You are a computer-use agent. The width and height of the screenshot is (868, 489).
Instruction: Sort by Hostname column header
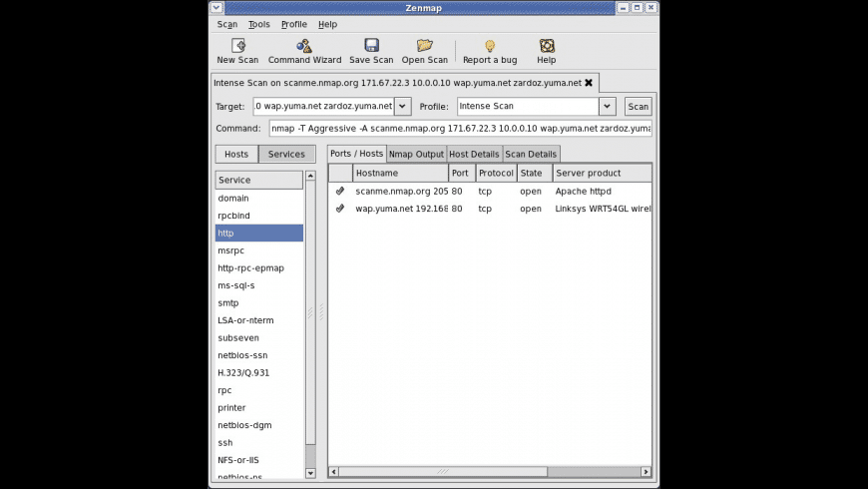click(401, 173)
